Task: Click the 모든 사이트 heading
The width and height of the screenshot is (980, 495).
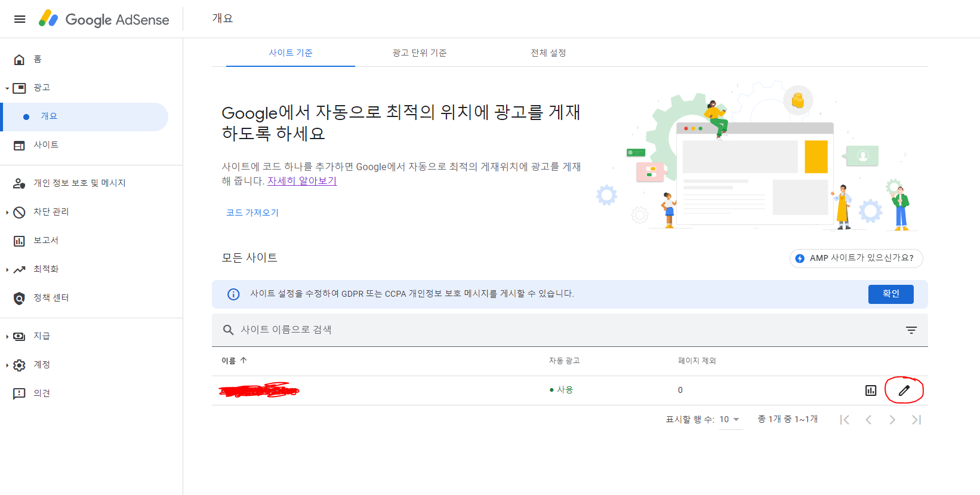Action: click(249, 258)
